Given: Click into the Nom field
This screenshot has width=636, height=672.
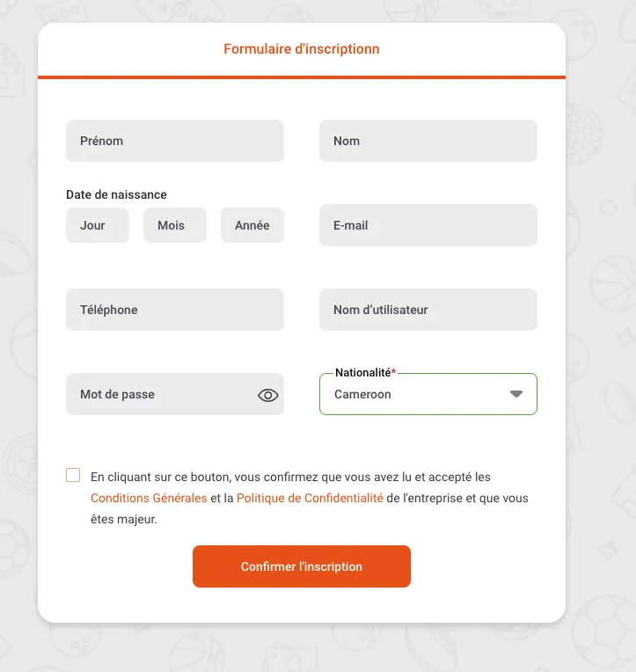Looking at the screenshot, I should click(x=428, y=141).
